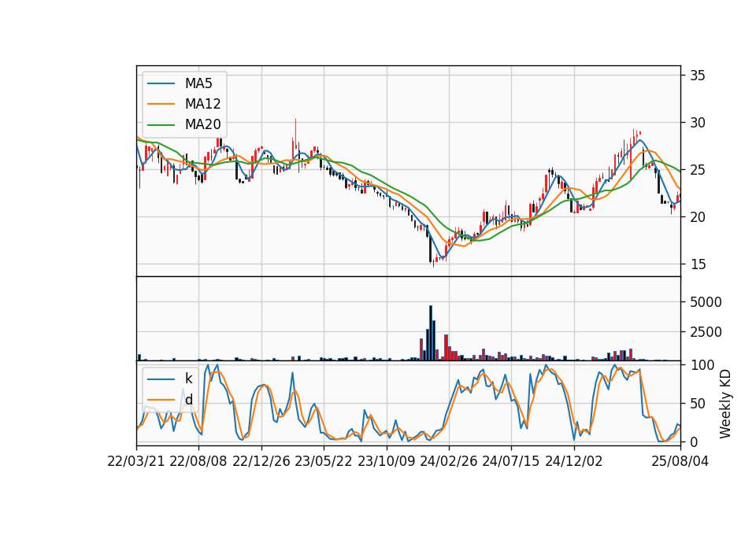Click the orange d legend line sample
Viewport: 756px width, 543px height.
coord(161,400)
